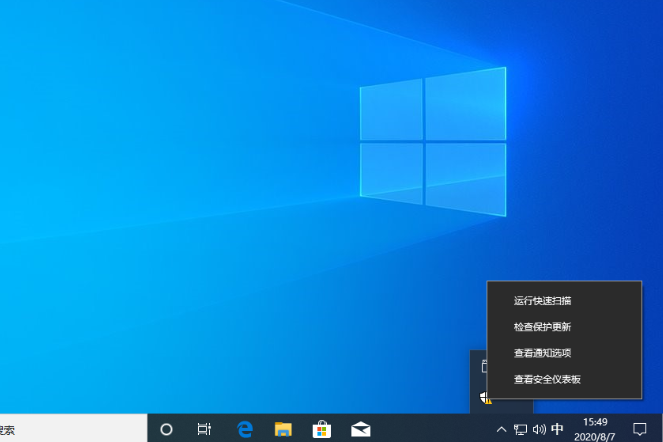Click the Cortana circle icon
The image size is (663, 442).
point(167,429)
